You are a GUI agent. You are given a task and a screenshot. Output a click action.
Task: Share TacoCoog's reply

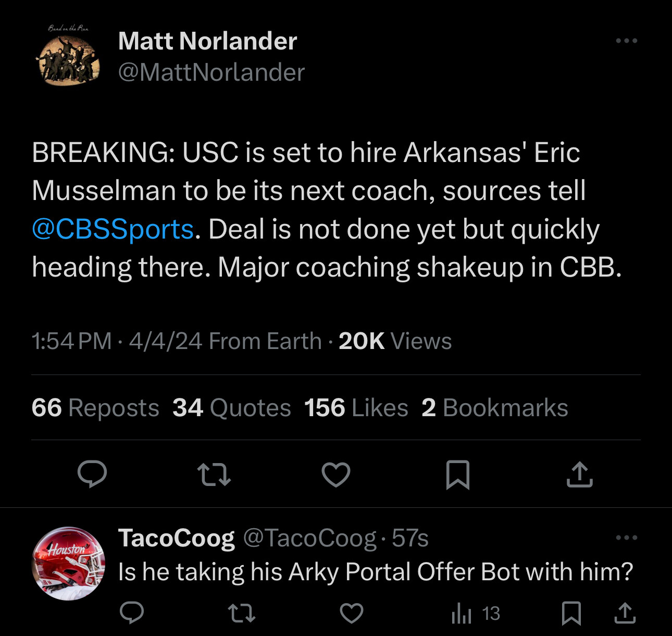pos(625,613)
